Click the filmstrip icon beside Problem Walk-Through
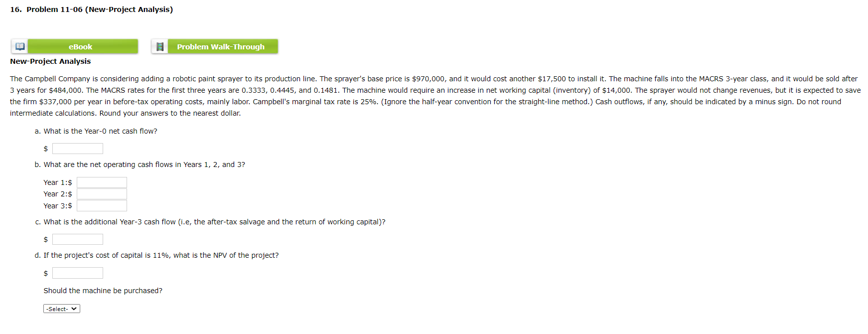 click(160, 46)
